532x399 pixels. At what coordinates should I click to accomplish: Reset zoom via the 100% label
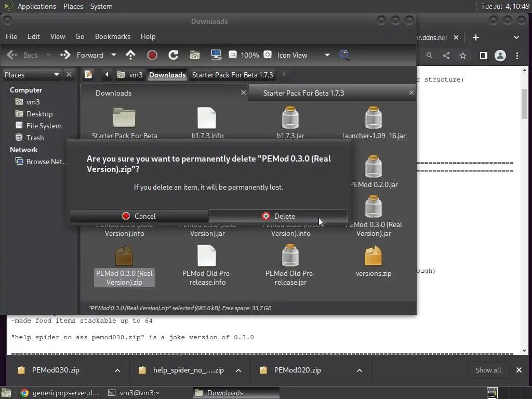pyautogui.click(x=250, y=55)
